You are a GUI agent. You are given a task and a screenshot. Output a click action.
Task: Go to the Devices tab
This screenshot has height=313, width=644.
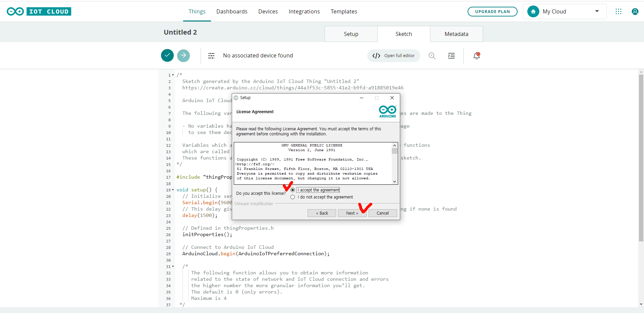[x=268, y=11]
